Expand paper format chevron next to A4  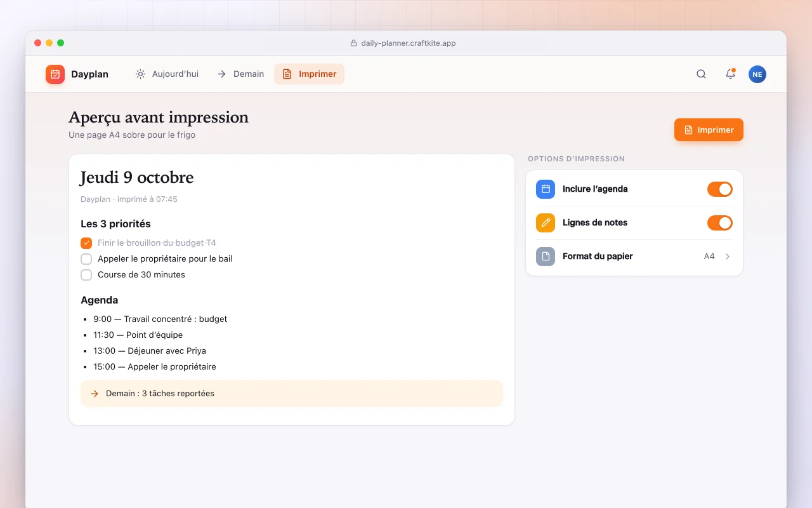pyautogui.click(x=728, y=257)
